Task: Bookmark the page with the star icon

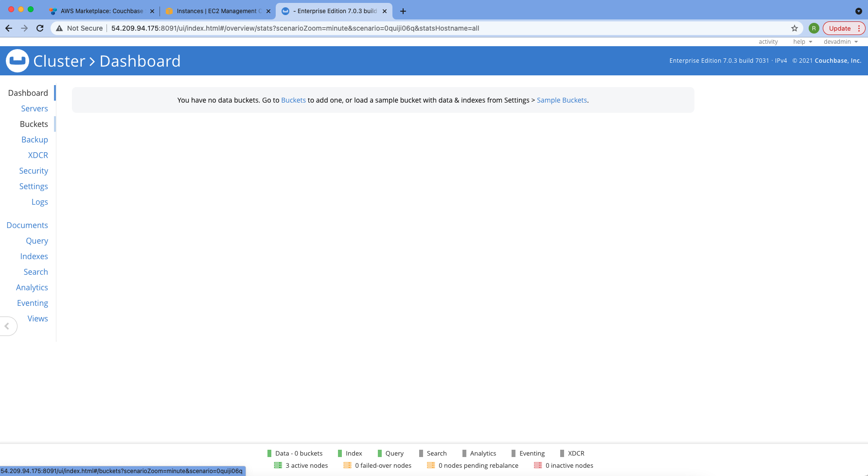Action: [x=794, y=28]
